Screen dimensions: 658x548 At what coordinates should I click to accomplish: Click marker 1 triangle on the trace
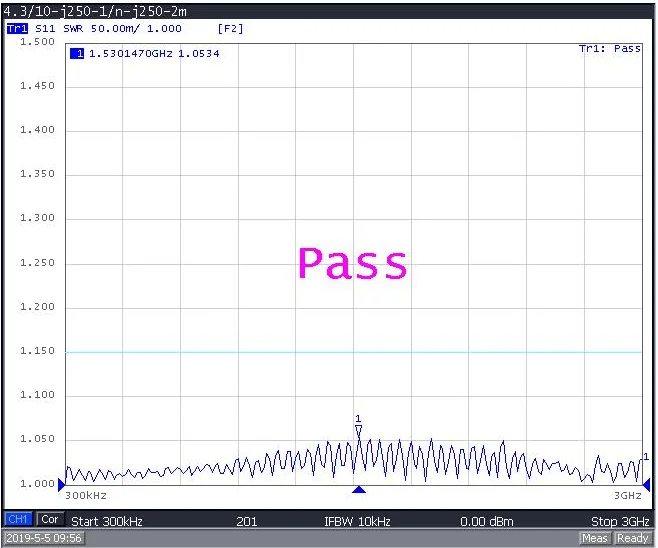click(358, 430)
